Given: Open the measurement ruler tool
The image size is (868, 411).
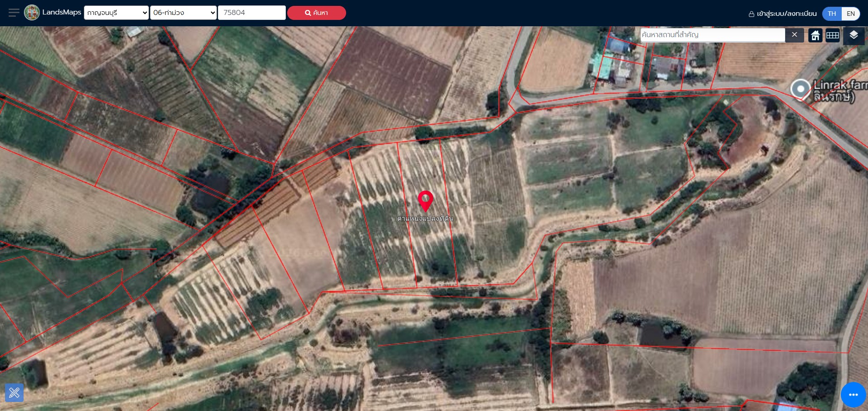Looking at the screenshot, I should (x=14, y=392).
